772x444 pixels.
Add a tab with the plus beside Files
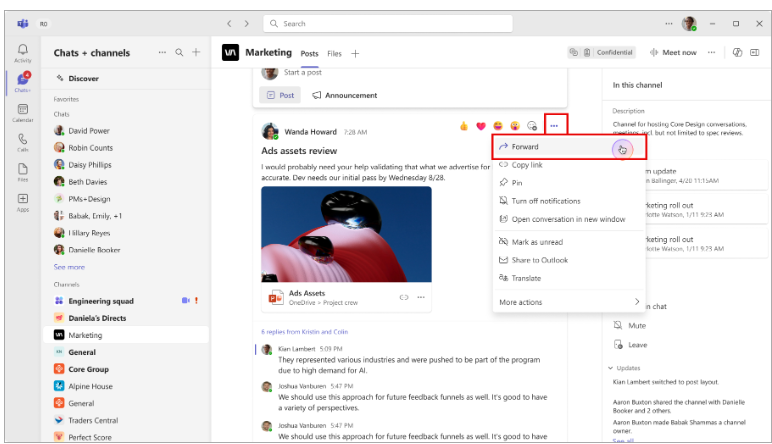point(355,54)
